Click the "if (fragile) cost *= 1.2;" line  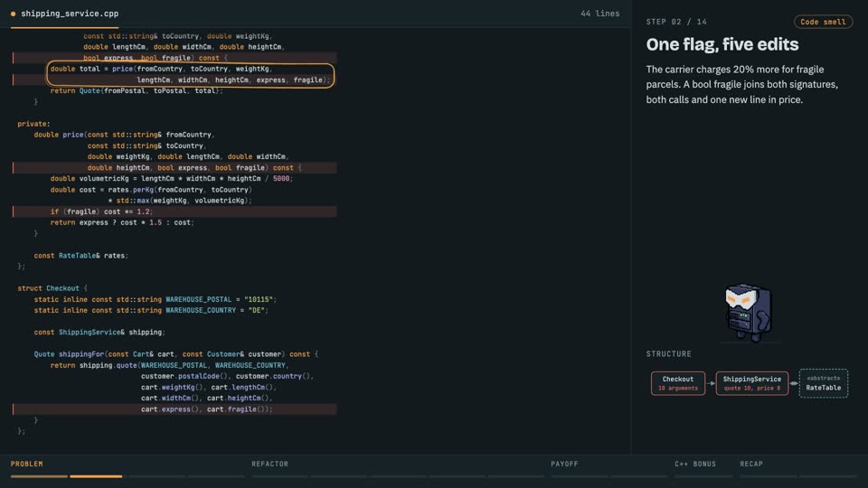tap(101, 211)
